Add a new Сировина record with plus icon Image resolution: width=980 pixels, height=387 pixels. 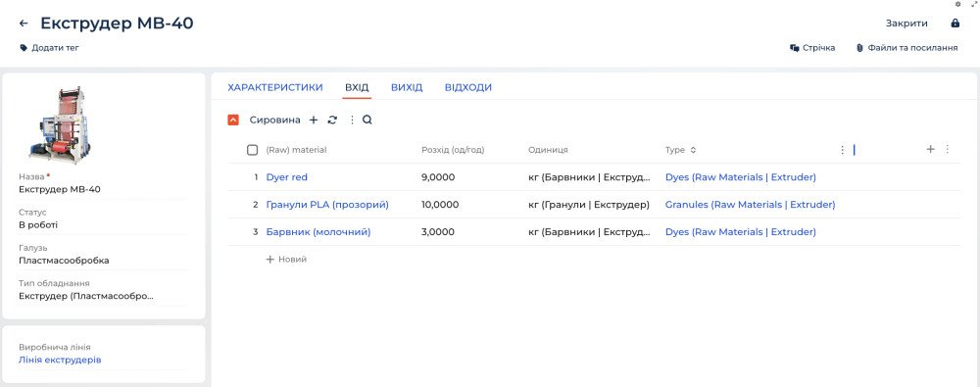314,121
